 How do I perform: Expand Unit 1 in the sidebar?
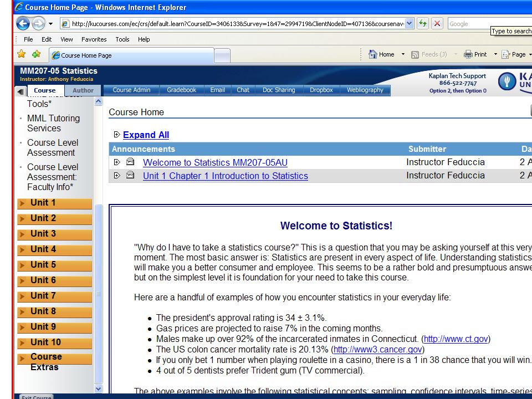[55, 203]
